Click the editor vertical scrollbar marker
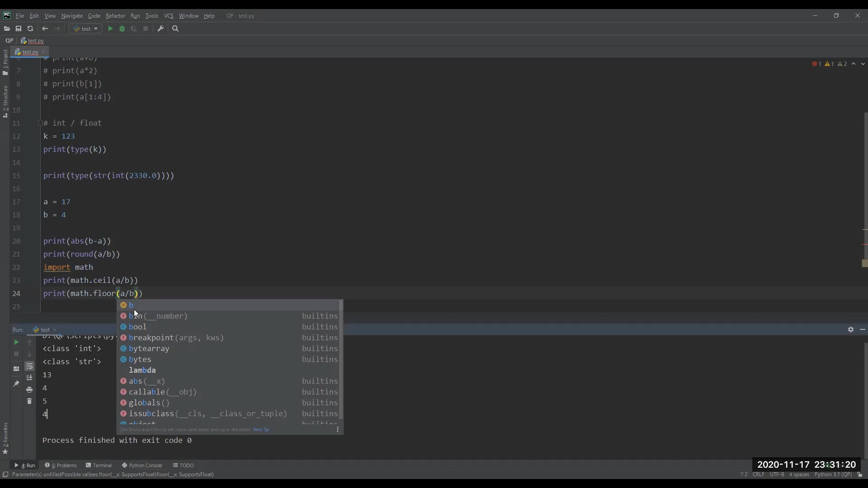This screenshot has width=868, height=488. tap(865, 263)
